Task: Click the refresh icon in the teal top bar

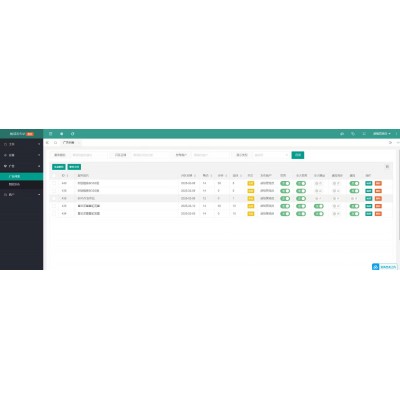Action: pos(72,134)
